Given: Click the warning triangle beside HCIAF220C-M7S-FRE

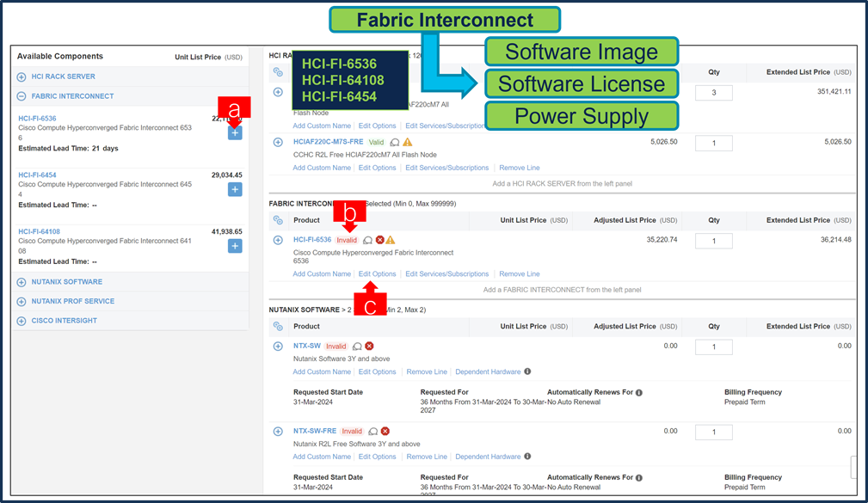Looking at the screenshot, I should [408, 142].
